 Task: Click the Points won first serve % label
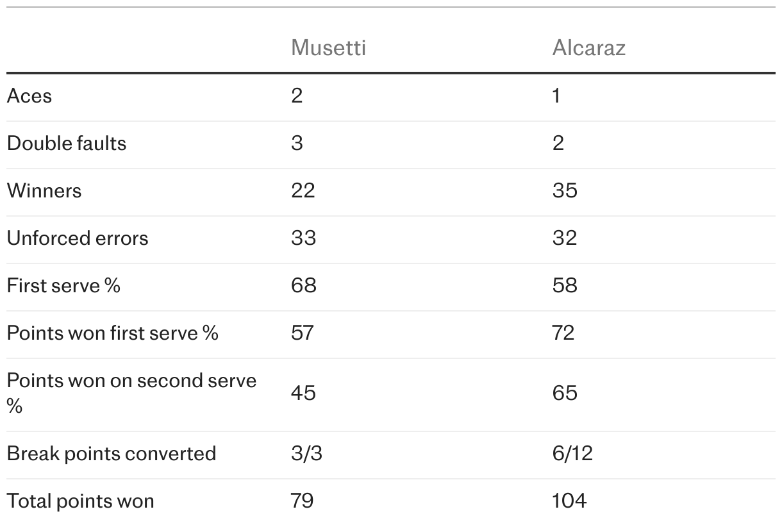click(113, 333)
